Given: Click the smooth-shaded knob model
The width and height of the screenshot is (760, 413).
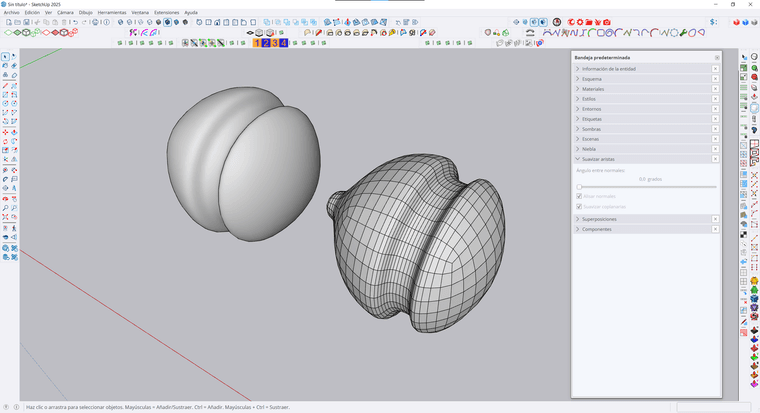Looking at the screenshot, I should (x=242, y=162).
